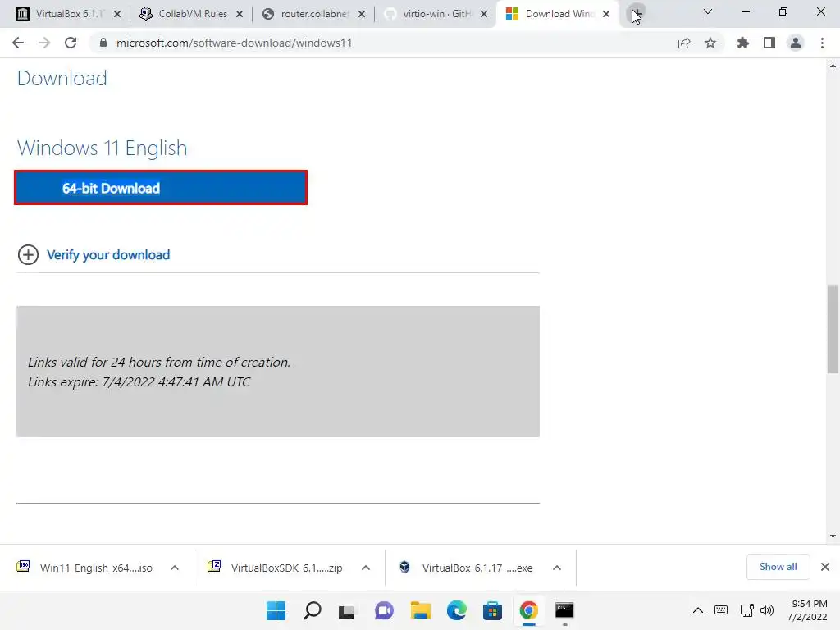Expand options for VirtualBoxSDK zip download

(366, 568)
